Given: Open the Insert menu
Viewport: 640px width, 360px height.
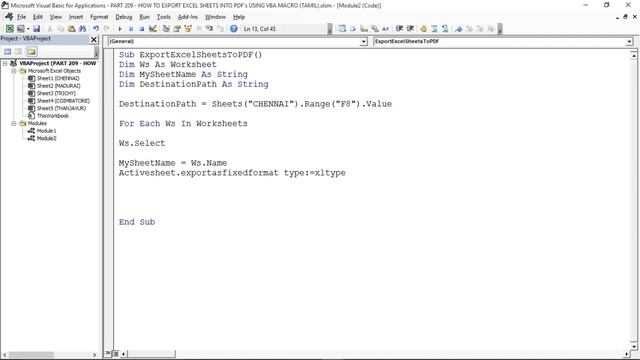Looking at the screenshot, I should (76, 17).
